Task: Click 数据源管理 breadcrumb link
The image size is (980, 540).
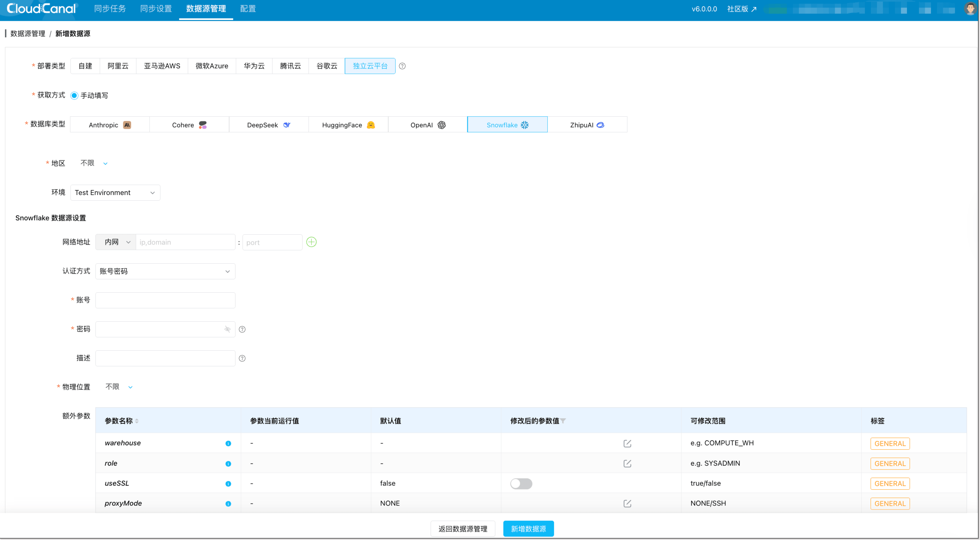Action: (28, 33)
